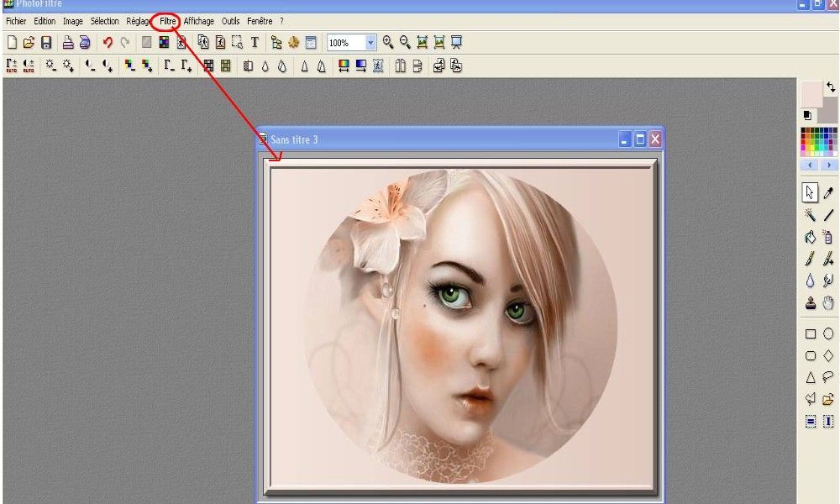The height and width of the screenshot is (504, 840).
Task: Open the Image explorer icon
Action: point(276,42)
